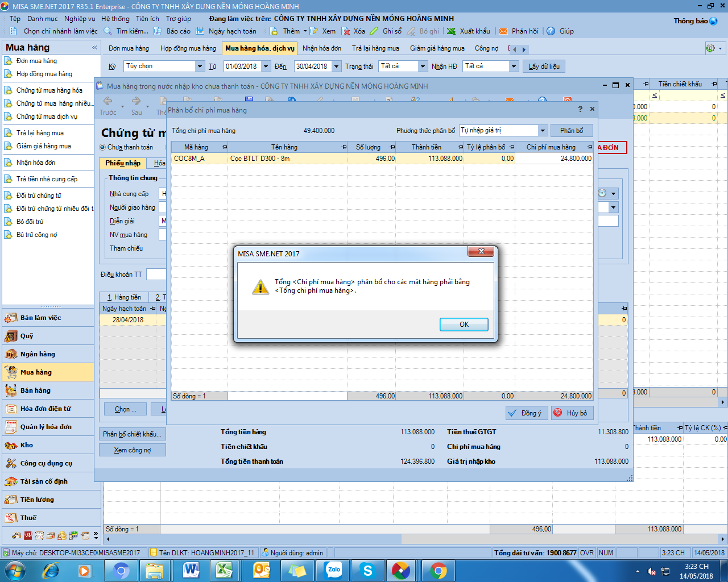728x582 pixels.
Task: Open the Nghiệp vụ menu
Action: click(80, 19)
